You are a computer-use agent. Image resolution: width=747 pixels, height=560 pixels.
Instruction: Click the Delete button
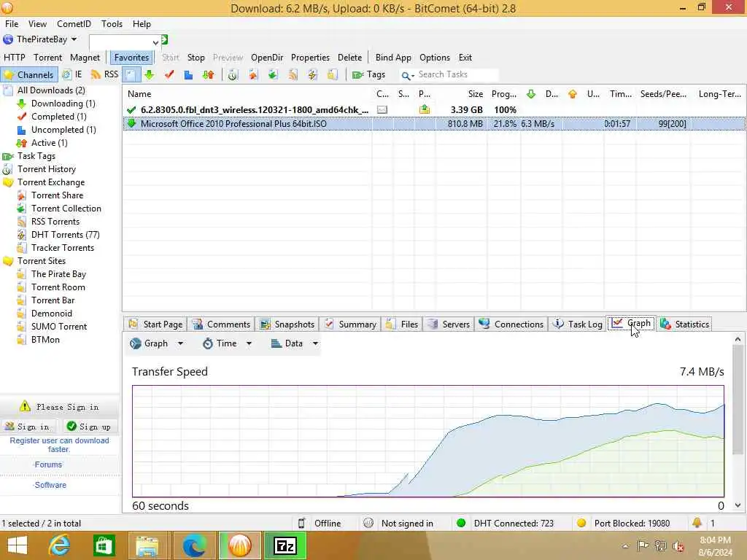click(349, 58)
